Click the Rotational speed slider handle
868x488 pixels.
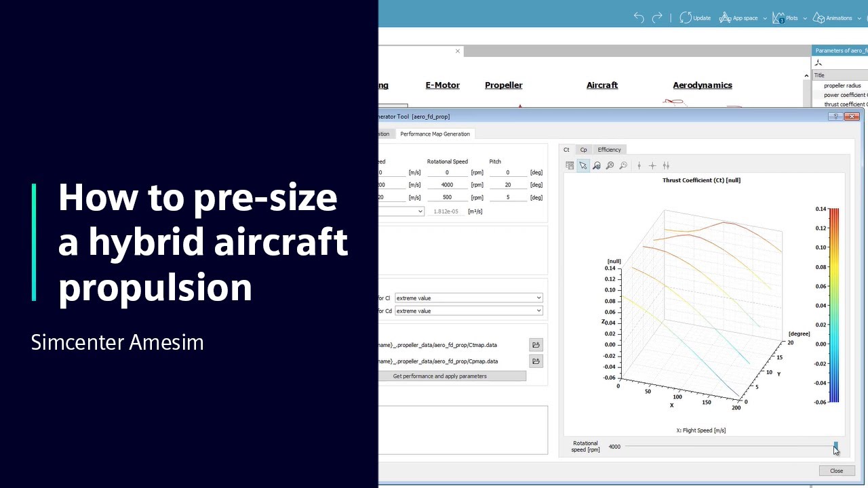click(836, 447)
